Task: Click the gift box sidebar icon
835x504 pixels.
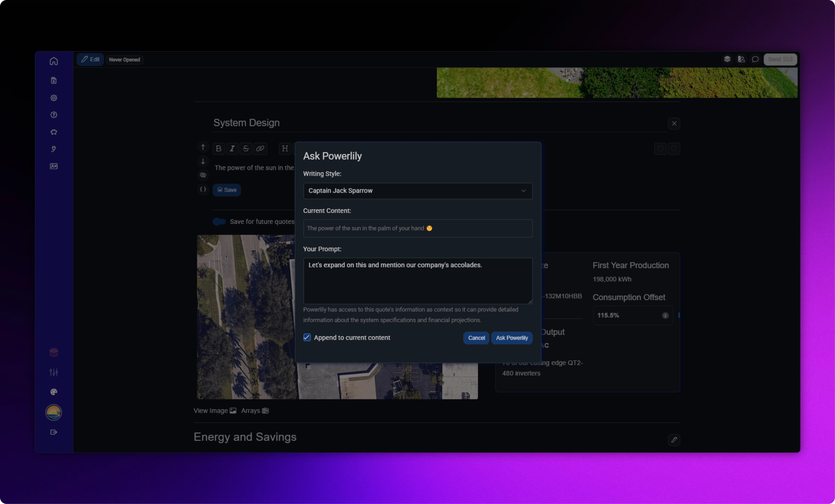Action: [54, 352]
